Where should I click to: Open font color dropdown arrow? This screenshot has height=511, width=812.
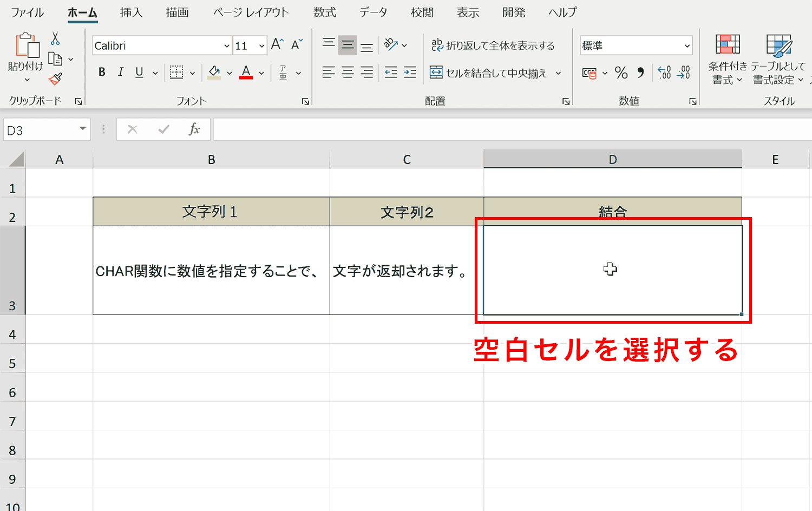(261, 73)
